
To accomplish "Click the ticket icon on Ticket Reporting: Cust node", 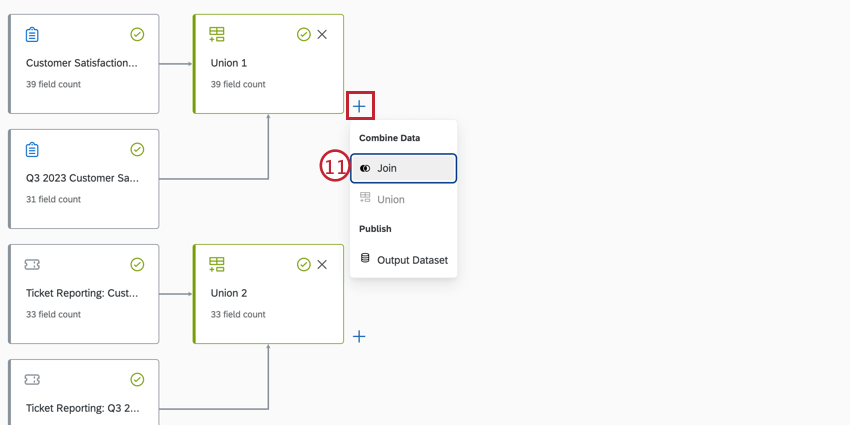I will point(32,265).
